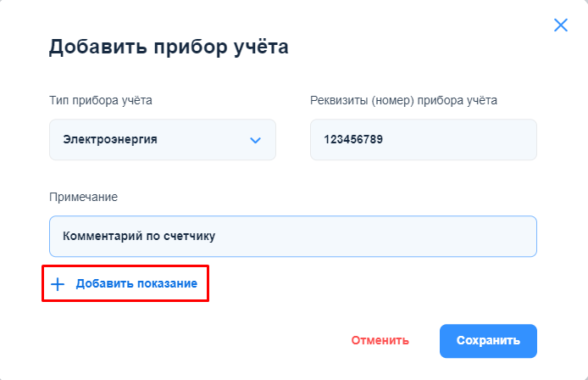Click the "Примечание" label above the note field
The width and height of the screenshot is (588, 380).
pyautogui.click(x=83, y=197)
